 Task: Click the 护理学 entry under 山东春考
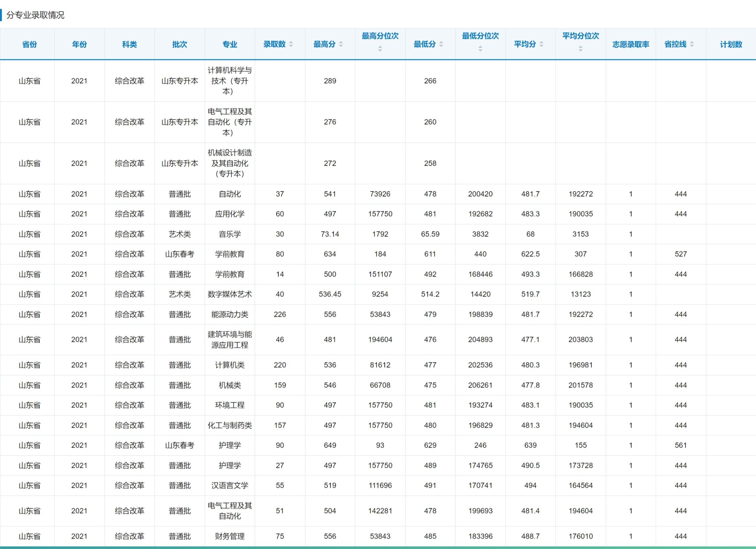[x=229, y=445]
